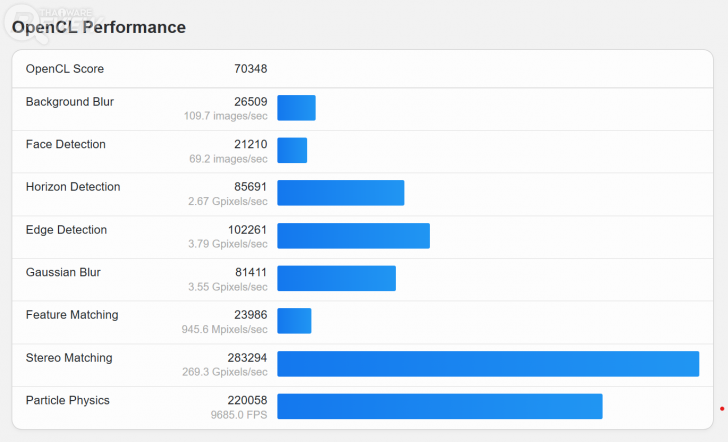Image resolution: width=728 pixels, height=442 pixels.
Task: Click the 69.2 images/sec value
Action: (x=228, y=159)
